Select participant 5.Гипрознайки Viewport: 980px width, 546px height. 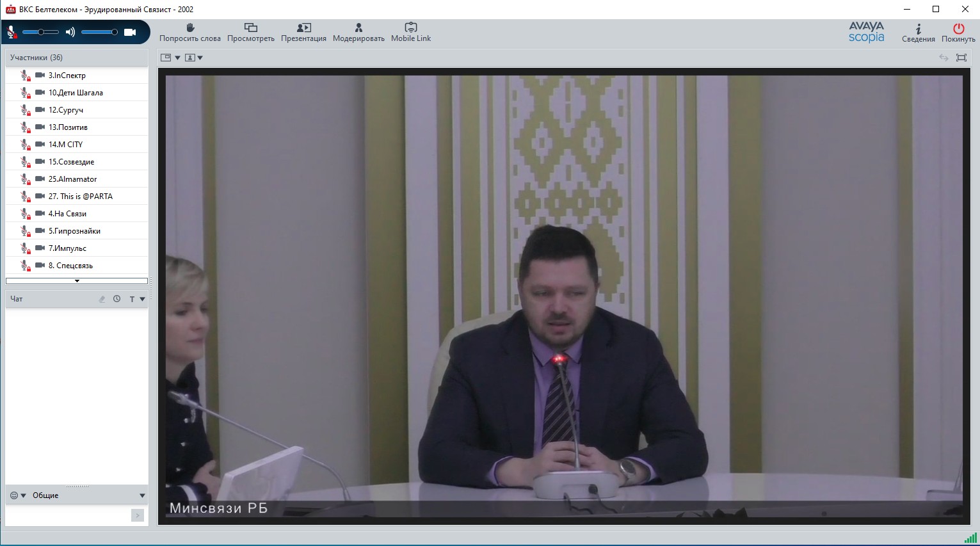coord(77,231)
